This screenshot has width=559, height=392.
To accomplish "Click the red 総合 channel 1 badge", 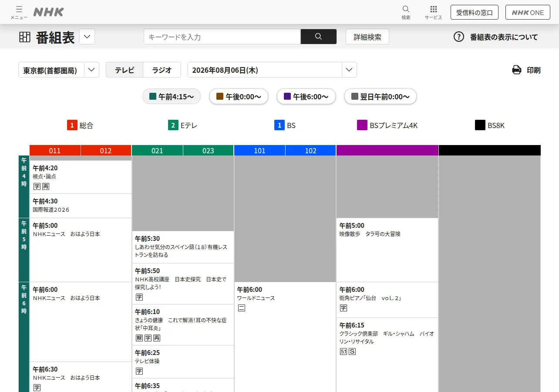I will click(x=72, y=125).
